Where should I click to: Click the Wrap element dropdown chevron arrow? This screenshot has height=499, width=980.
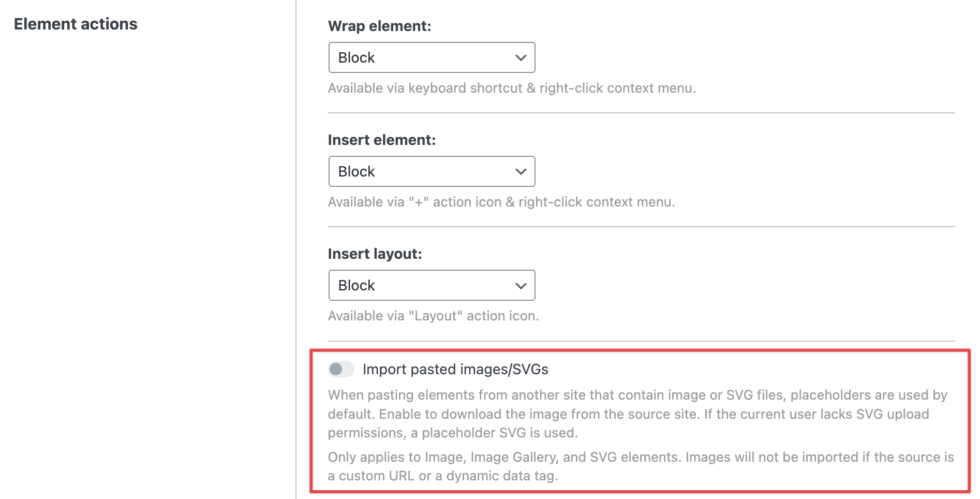click(x=521, y=58)
